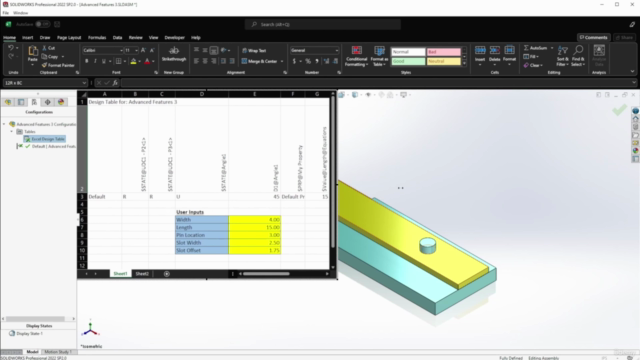Click the Format as Table icon
The image size is (640, 360).
click(379, 51)
